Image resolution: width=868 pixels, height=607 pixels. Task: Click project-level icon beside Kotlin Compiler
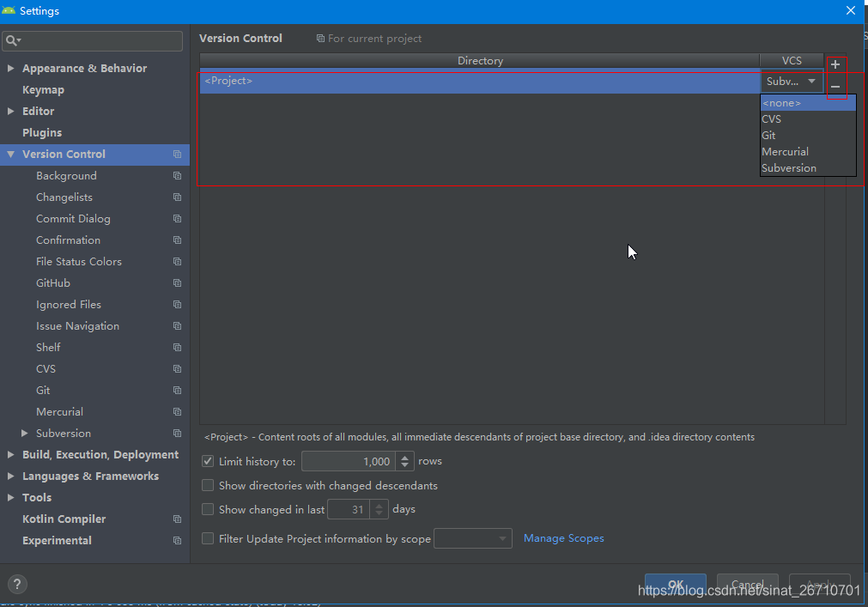[177, 519]
